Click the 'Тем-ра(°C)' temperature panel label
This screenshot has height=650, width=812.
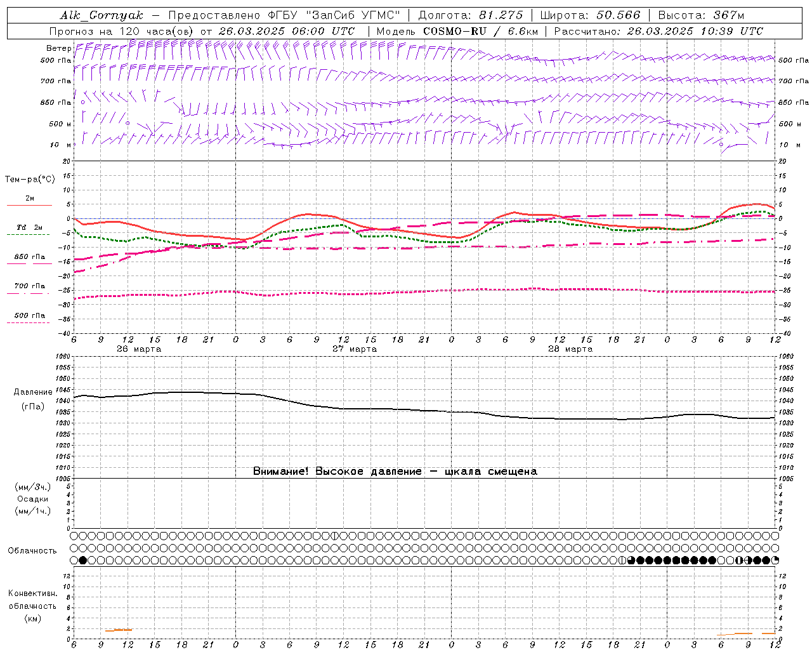(x=30, y=179)
